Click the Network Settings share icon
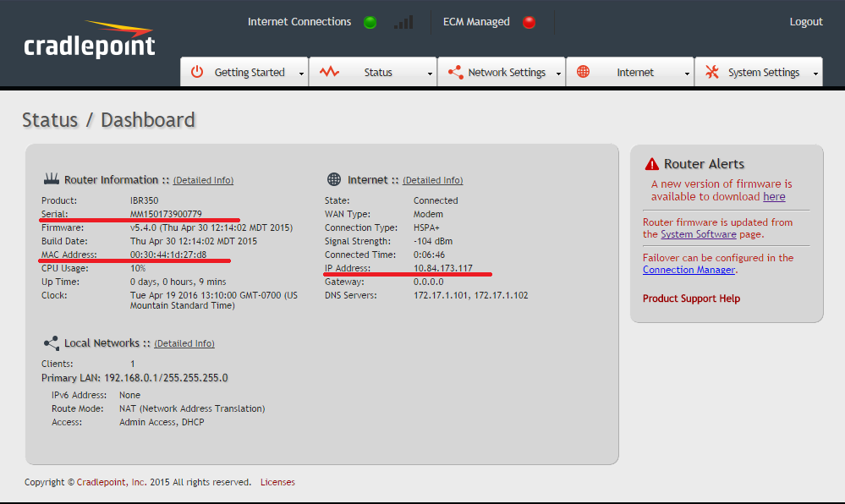Viewport: 845px width, 504px height. 455,72
